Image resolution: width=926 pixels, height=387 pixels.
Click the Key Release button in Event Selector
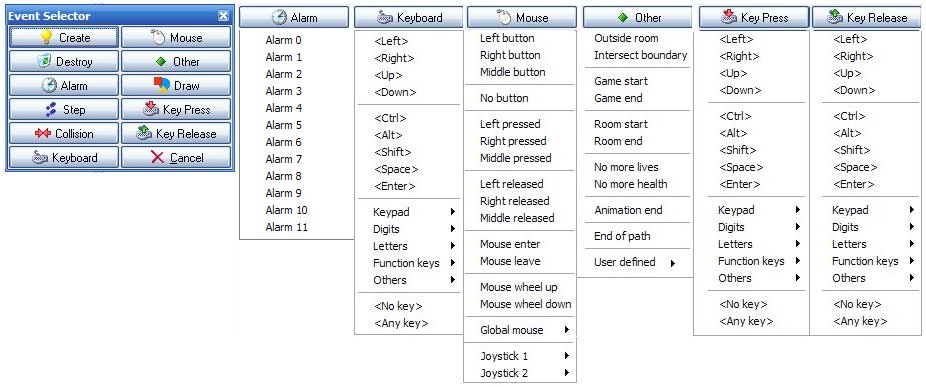tap(176, 134)
